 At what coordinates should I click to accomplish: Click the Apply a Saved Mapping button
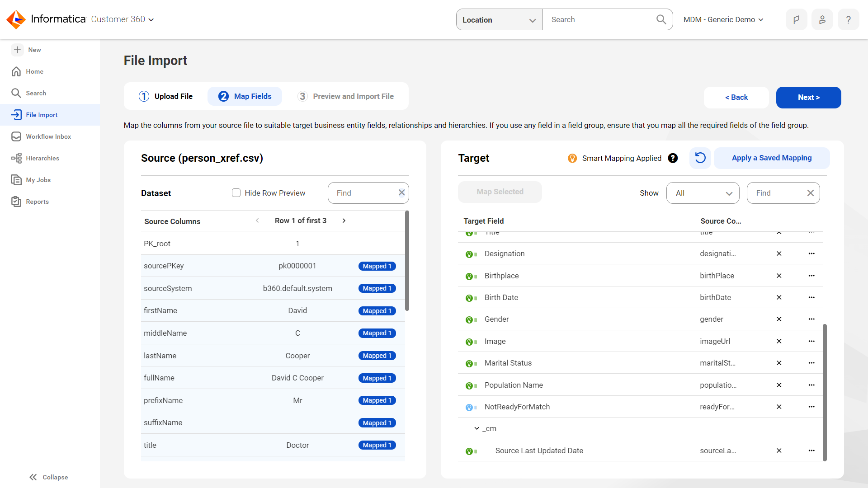771,158
